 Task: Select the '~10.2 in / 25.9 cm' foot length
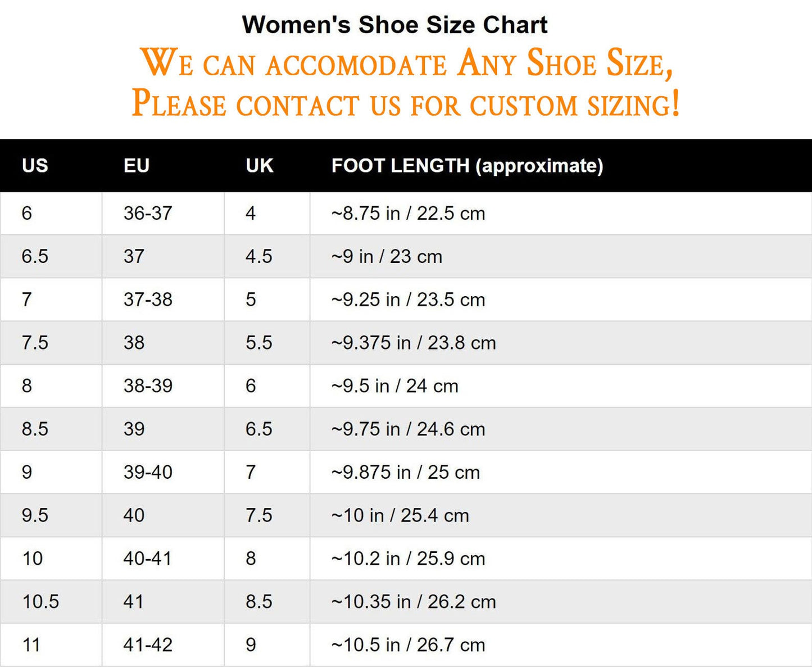coord(408,559)
